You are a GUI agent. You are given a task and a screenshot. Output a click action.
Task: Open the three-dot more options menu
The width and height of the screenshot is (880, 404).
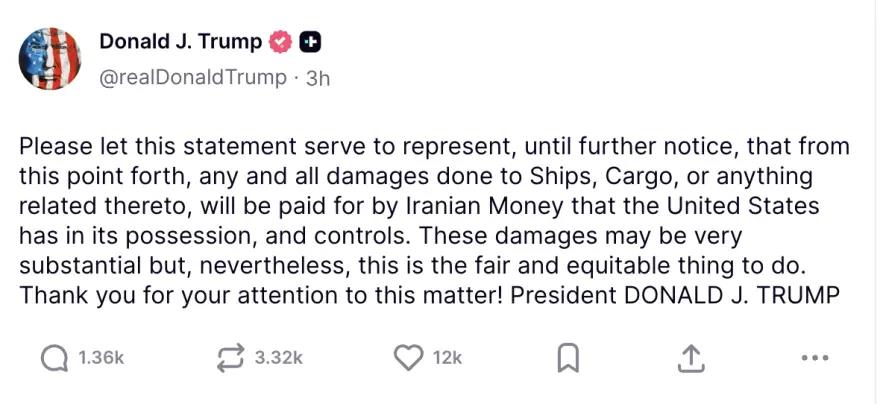tap(815, 357)
